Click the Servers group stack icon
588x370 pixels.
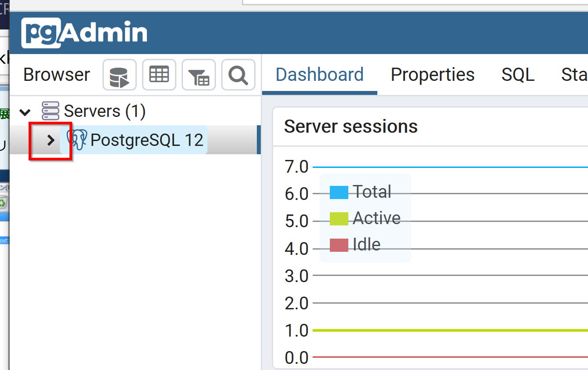(50, 111)
